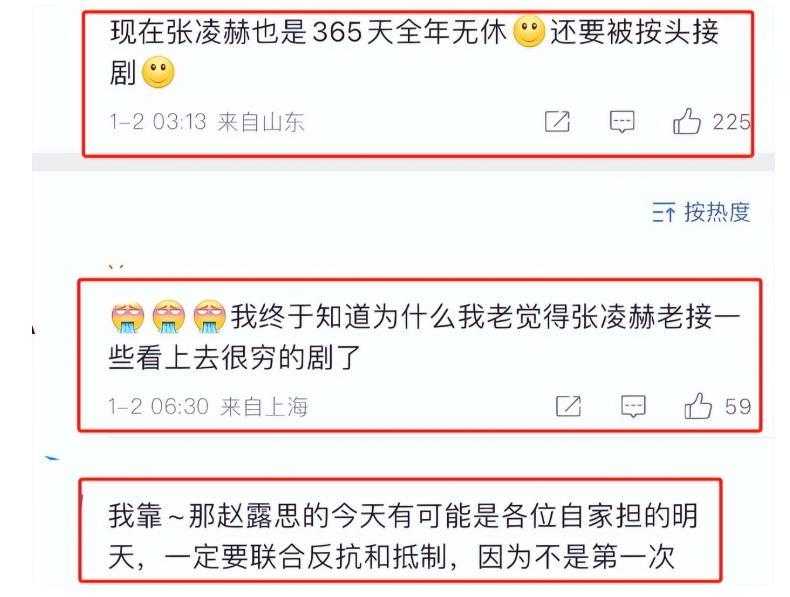
Task: Click the 59 like count
Action: 738,407
